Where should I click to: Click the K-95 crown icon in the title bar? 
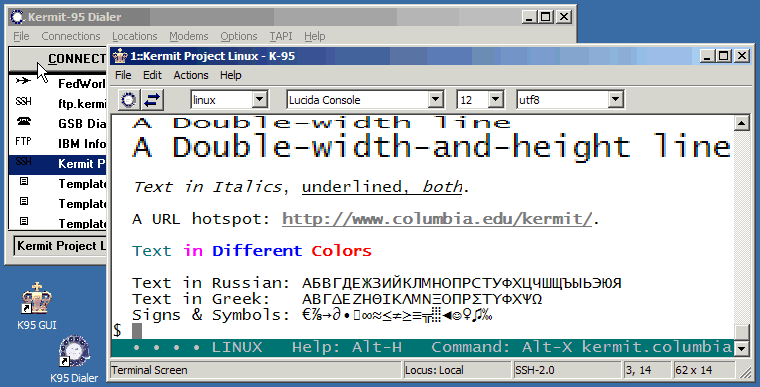119,56
